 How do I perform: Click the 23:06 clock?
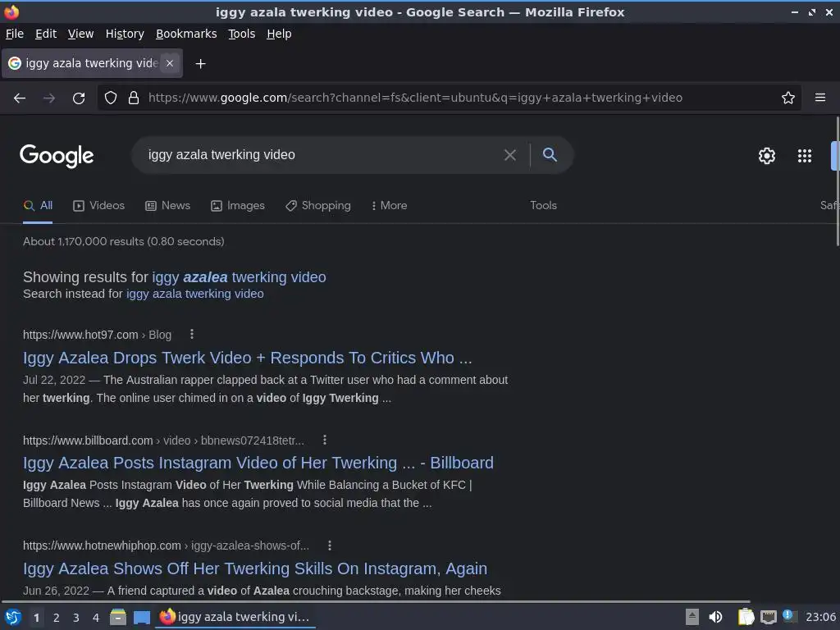[820, 617]
